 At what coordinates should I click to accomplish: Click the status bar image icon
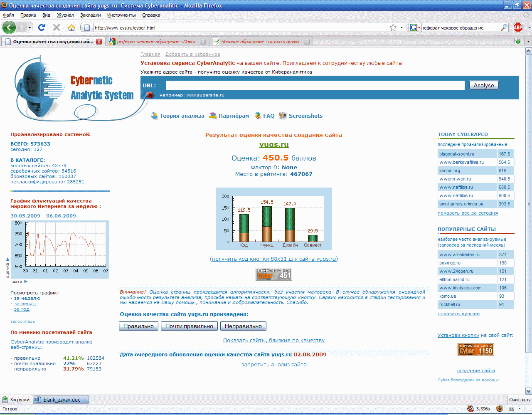(512, 409)
